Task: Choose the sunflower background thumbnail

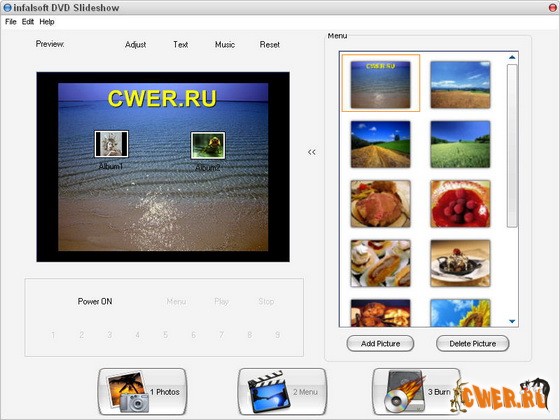Action: 460,313
